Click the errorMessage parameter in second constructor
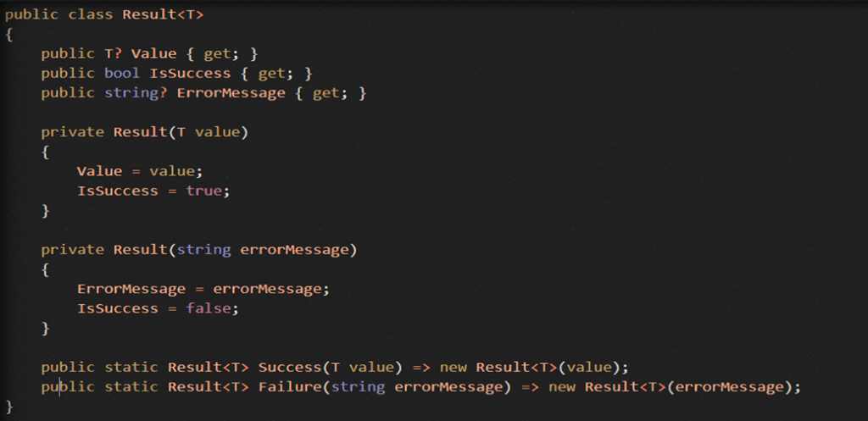Screen dimensions: 868x421 294,250
